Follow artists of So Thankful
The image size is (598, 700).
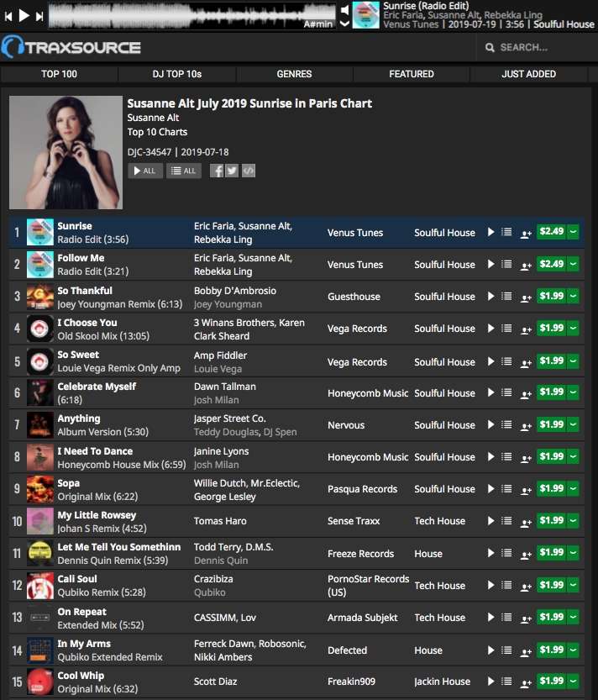(526, 297)
